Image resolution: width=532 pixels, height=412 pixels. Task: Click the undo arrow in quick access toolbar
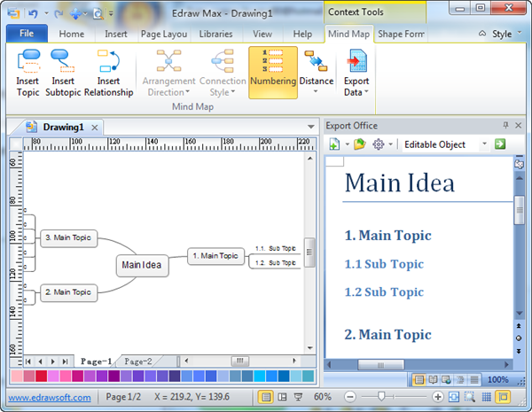tap(33, 12)
